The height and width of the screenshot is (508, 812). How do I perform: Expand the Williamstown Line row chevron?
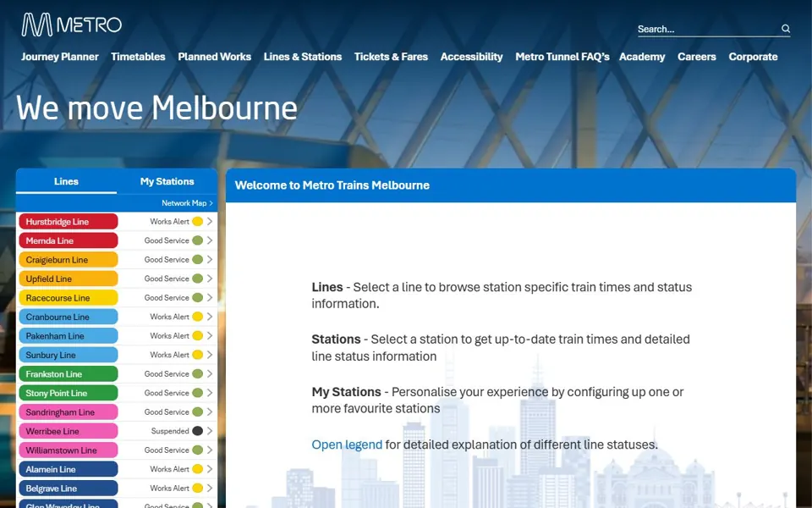tap(210, 450)
